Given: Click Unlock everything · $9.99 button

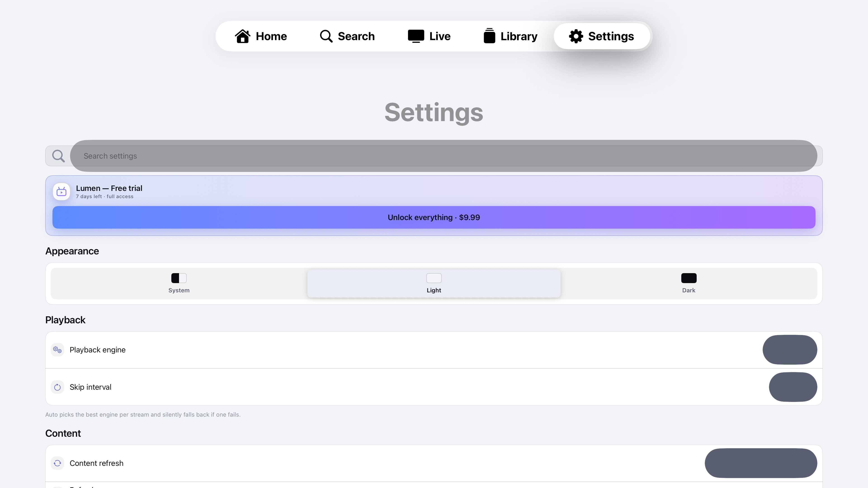Looking at the screenshot, I should (434, 217).
